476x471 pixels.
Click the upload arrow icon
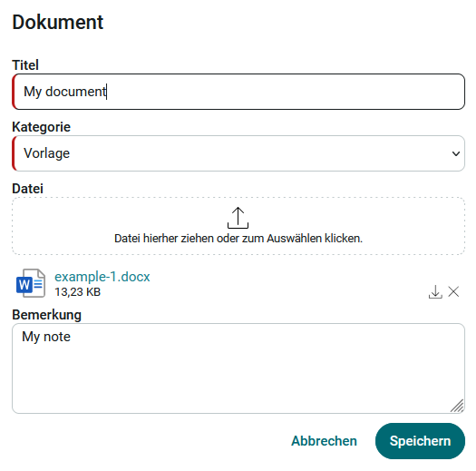(x=238, y=218)
